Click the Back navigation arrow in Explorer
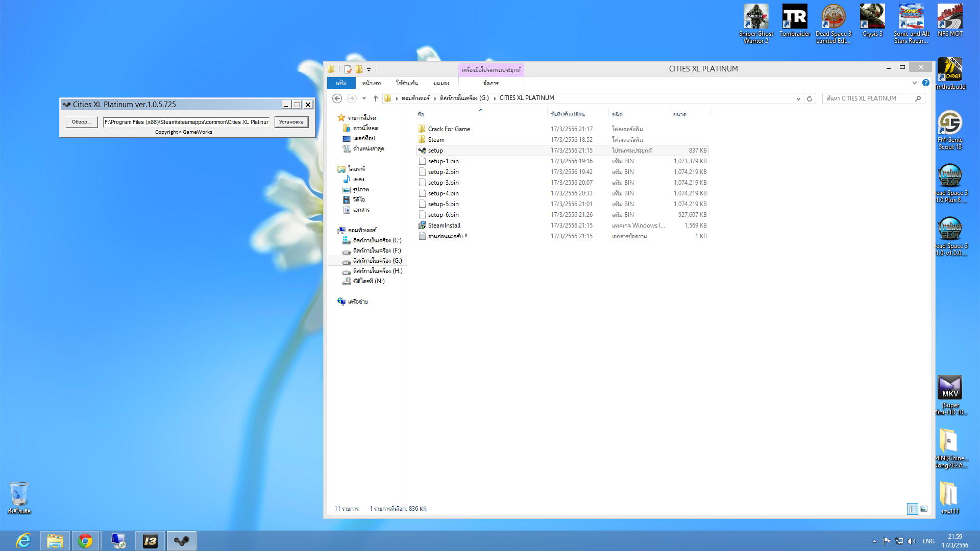980x551 pixels. click(x=337, y=98)
